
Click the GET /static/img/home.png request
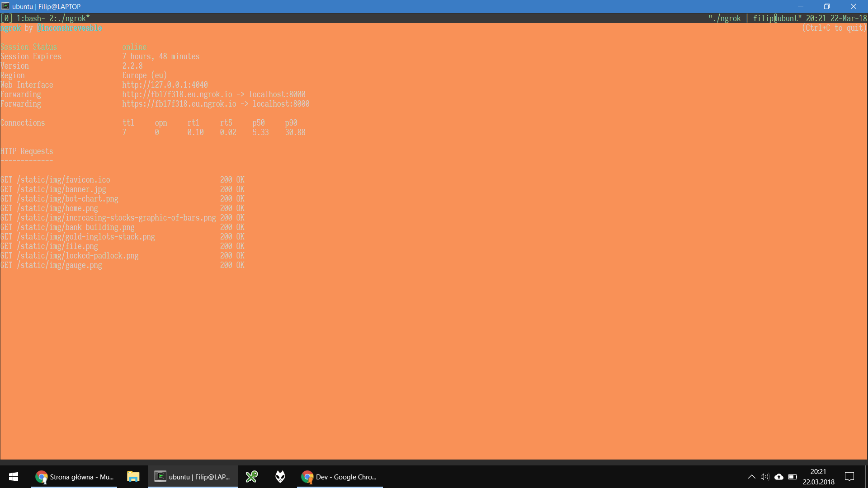point(123,208)
